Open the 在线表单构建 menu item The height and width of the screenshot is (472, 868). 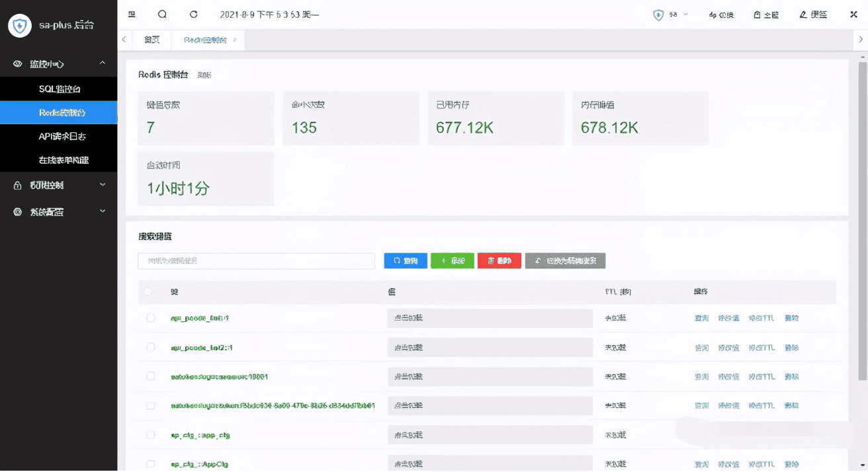pyautogui.click(x=59, y=160)
